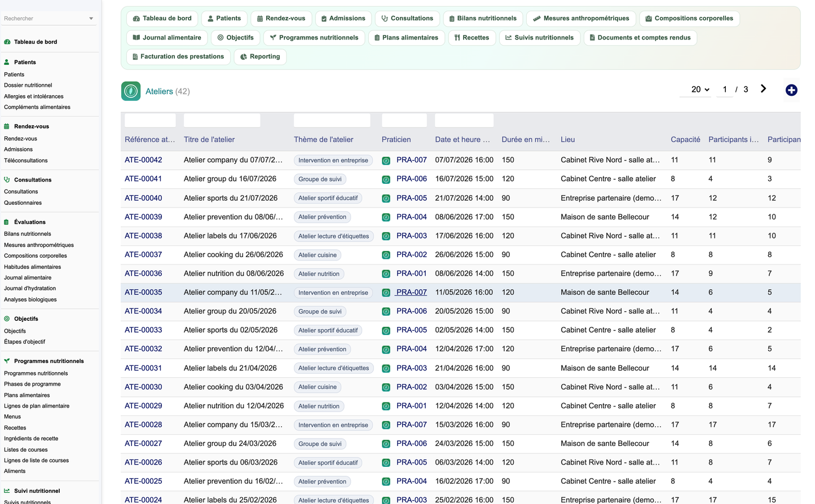Click Maison de sante Bellecour in ATE-00039 row
The image size is (815, 504).
pyautogui.click(x=605, y=217)
